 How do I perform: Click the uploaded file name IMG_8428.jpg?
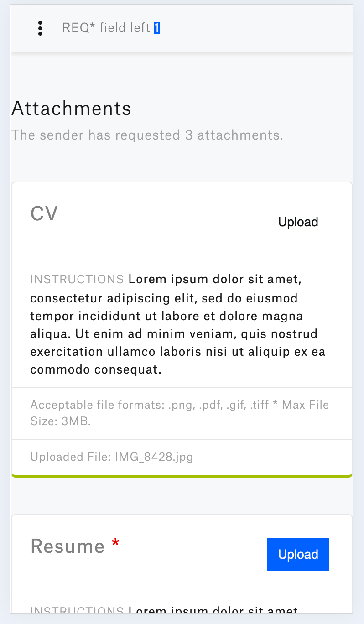click(x=154, y=457)
